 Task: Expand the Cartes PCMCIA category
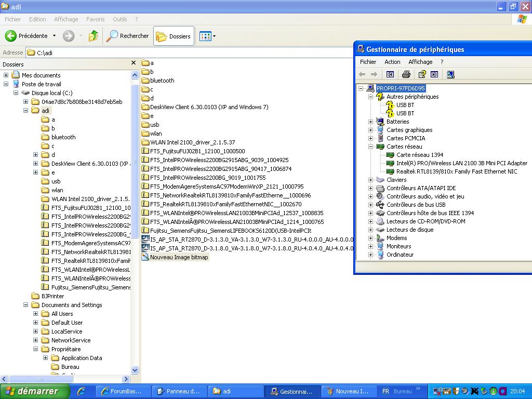click(371, 138)
